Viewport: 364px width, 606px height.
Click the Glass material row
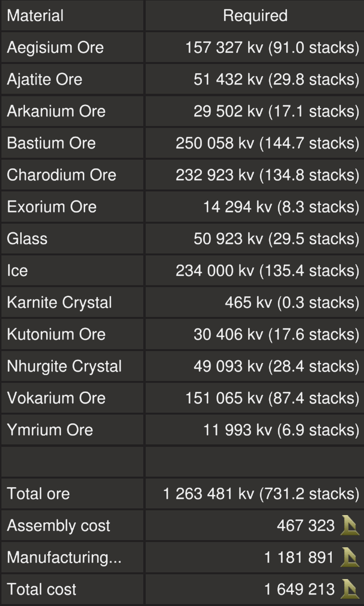27,239
